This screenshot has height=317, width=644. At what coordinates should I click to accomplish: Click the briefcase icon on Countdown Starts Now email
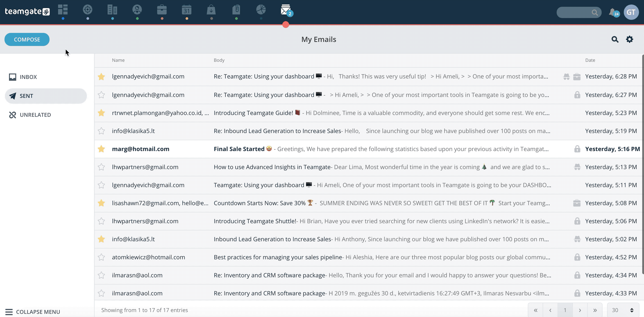pyautogui.click(x=577, y=203)
